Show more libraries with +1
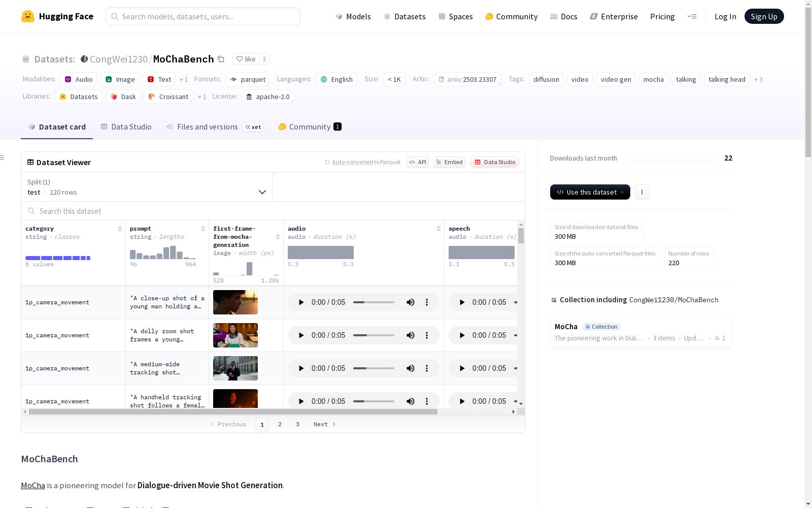The width and height of the screenshot is (812, 508). [202, 97]
